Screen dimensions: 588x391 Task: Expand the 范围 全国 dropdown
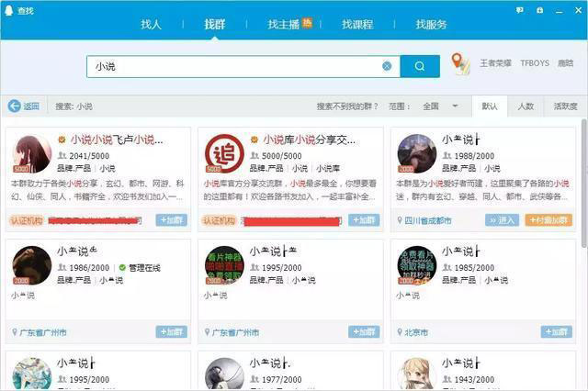(440, 106)
